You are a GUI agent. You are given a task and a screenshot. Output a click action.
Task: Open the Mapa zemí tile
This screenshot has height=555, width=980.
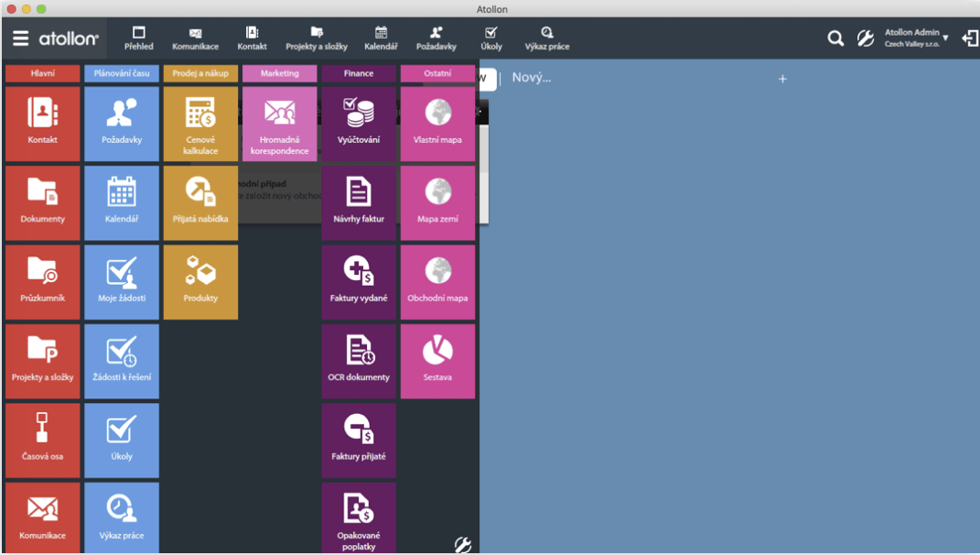tap(437, 202)
